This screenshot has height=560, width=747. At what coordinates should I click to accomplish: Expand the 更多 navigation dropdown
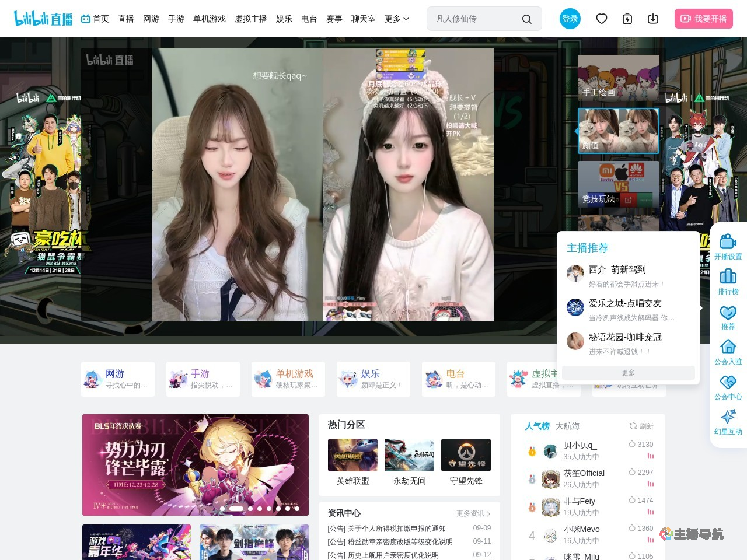397,19
